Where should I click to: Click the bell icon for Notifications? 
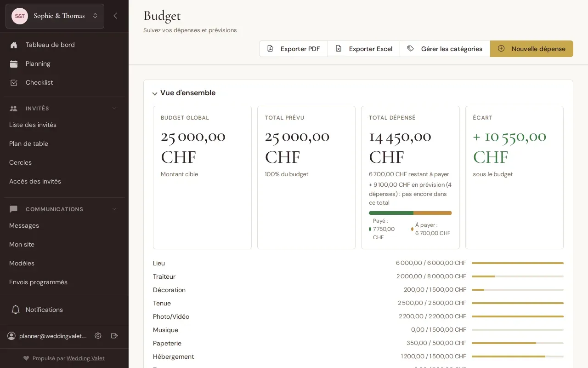click(x=16, y=310)
